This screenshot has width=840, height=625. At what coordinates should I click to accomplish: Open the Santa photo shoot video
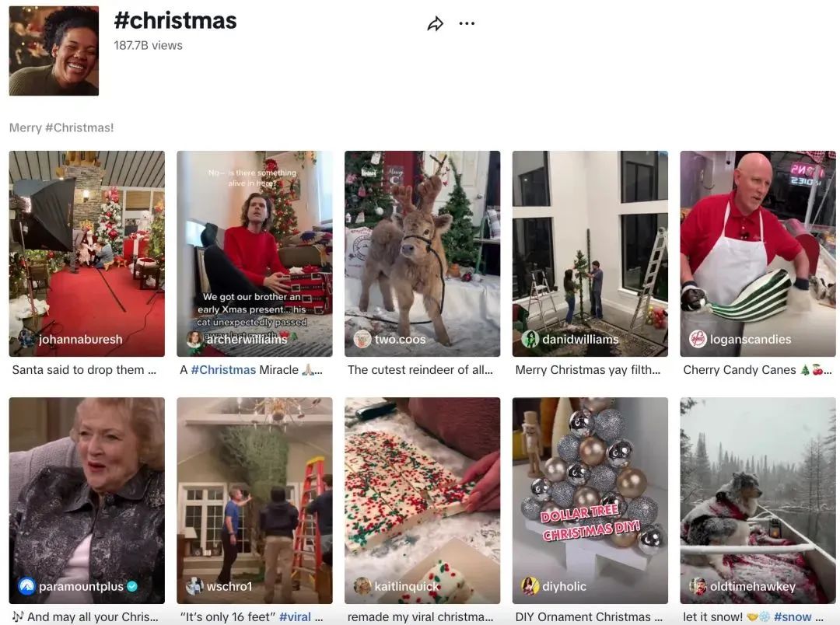(86, 241)
